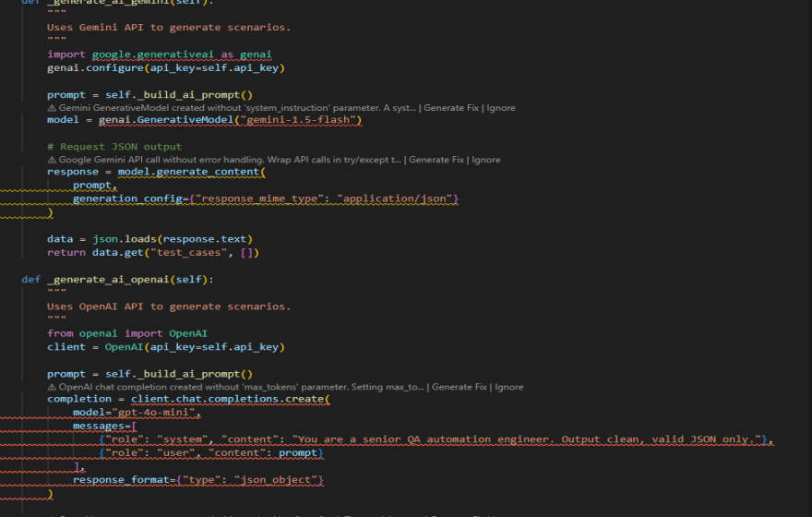
Task: Click the 'import google.generativeai as genai' line
Action: tap(160, 54)
